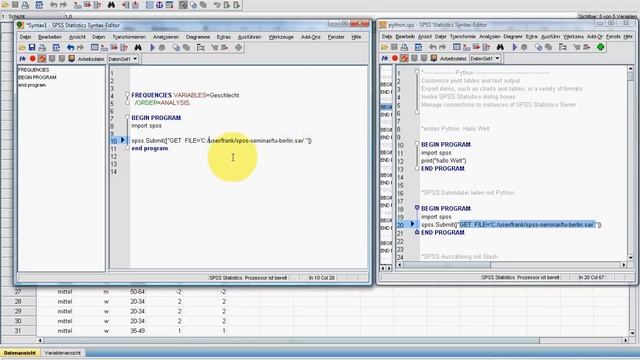Image resolution: width=640 pixels, height=360 pixels.
Task: Undo last edit in Syntax1
Action: point(70,48)
